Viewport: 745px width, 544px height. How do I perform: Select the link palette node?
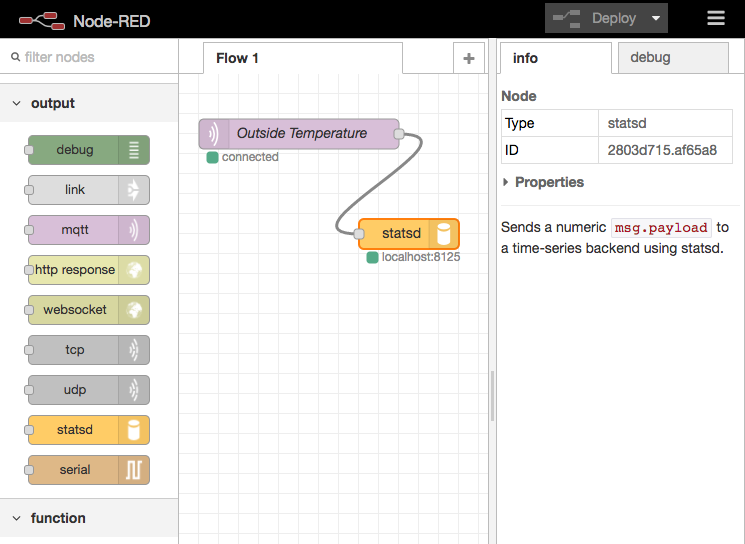pyautogui.click(x=89, y=190)
